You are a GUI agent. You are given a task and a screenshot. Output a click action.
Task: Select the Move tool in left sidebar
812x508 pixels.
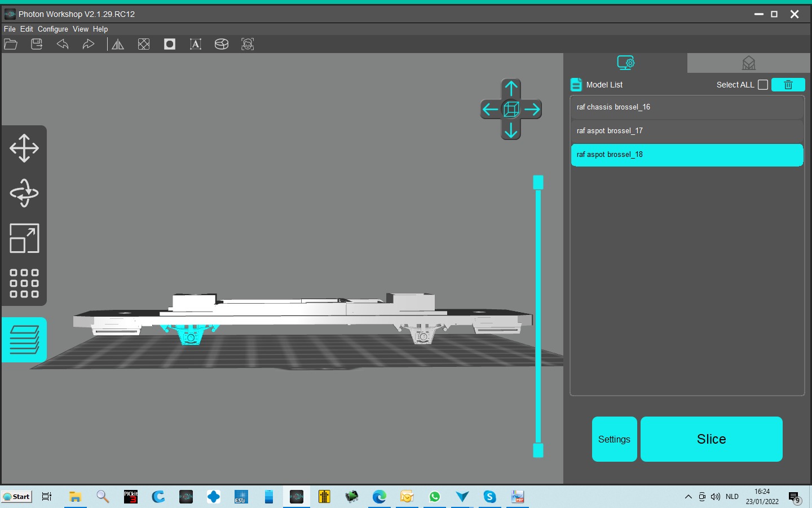(x=24, y=148)
